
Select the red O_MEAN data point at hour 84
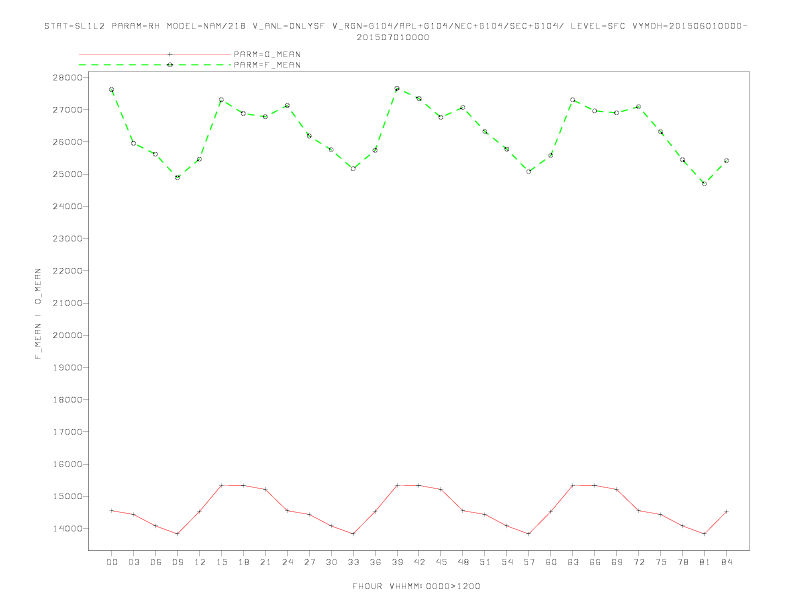726,512
